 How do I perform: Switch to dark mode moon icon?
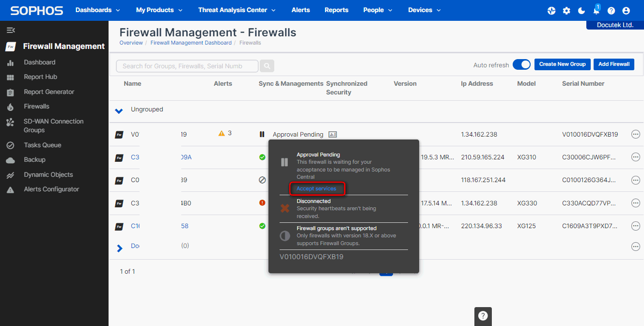[581, 11]
